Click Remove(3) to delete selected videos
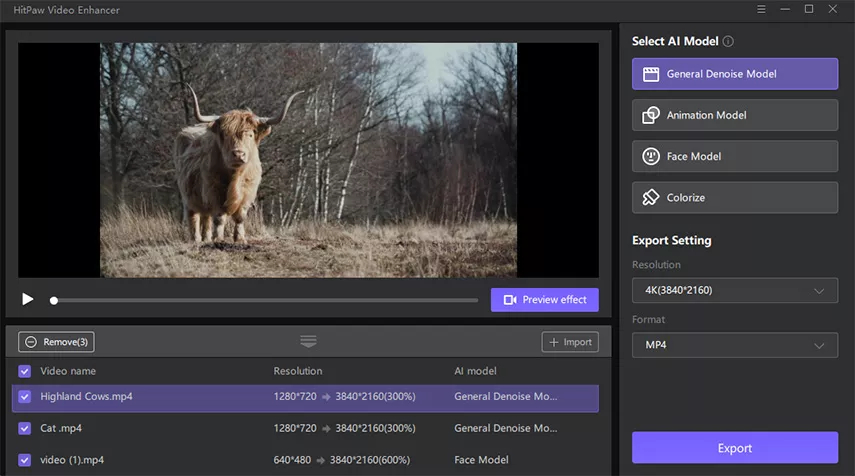Screen dimensions: 855x476 click(x=56, y=342)
